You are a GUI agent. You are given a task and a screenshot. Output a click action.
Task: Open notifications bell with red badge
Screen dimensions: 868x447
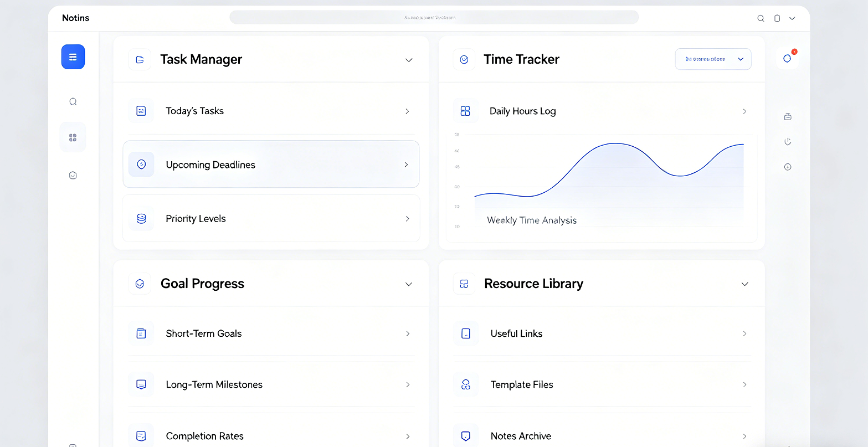pos(787,58)
